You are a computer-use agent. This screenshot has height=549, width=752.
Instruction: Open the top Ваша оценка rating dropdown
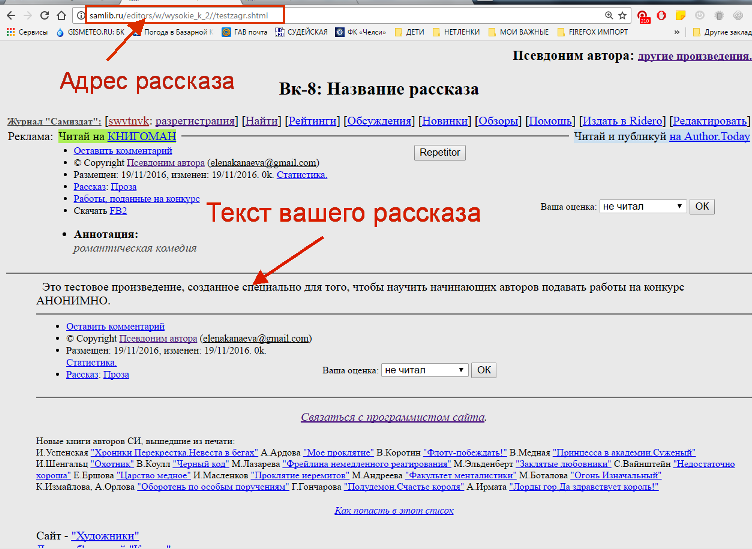642,206
